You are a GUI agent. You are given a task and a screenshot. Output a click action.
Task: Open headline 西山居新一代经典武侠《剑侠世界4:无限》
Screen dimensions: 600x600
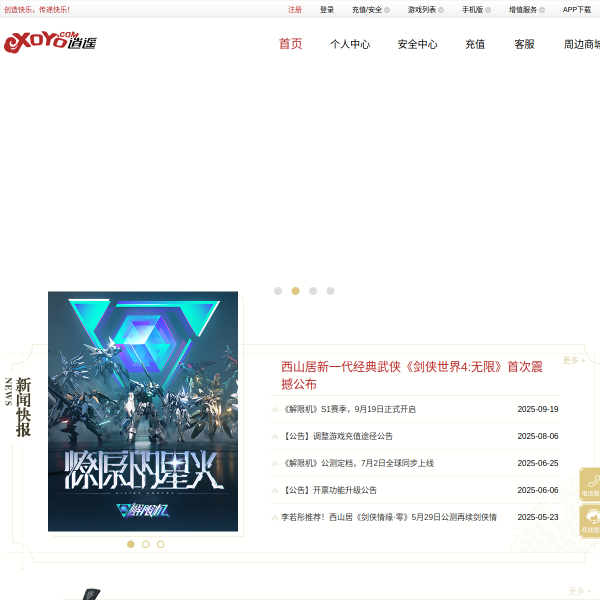412,375
